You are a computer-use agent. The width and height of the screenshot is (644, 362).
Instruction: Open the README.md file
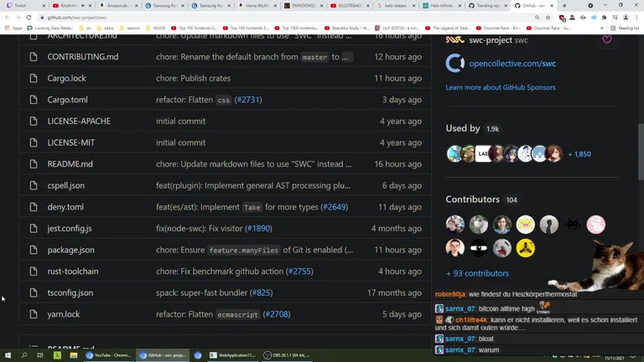[70, 164]
